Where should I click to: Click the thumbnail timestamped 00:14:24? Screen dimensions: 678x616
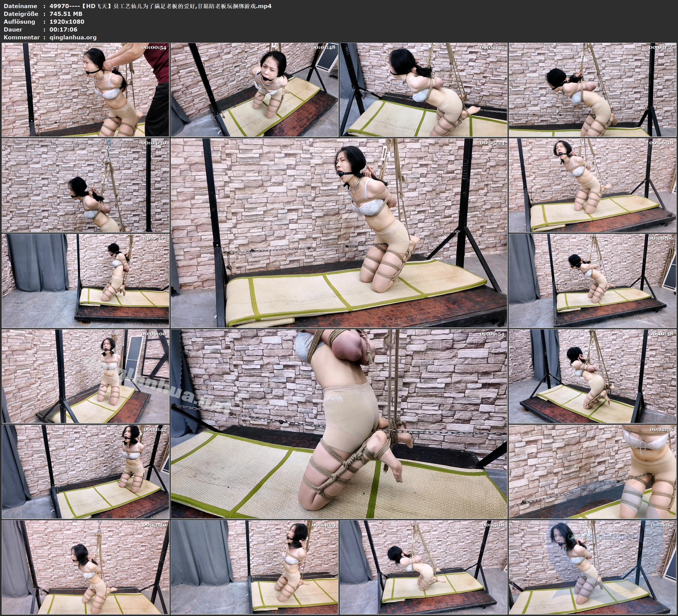tap(254, 567)
